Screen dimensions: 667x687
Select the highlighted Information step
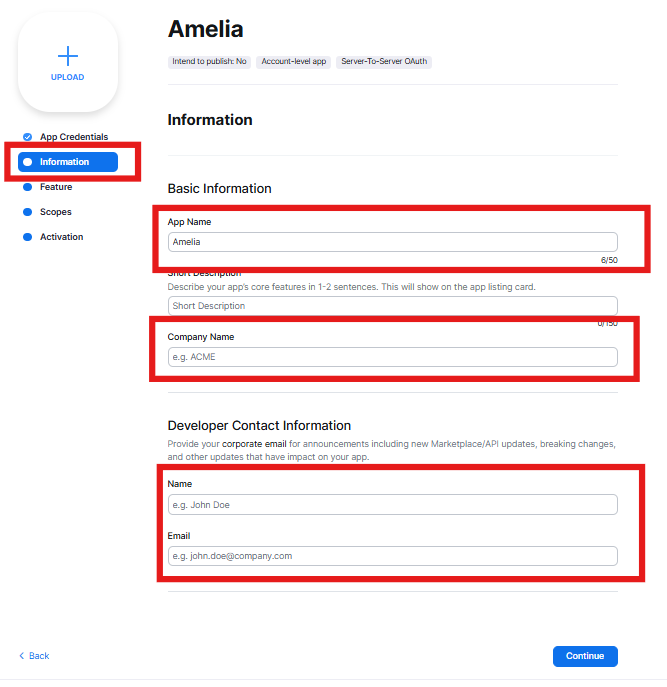(68, 162)
